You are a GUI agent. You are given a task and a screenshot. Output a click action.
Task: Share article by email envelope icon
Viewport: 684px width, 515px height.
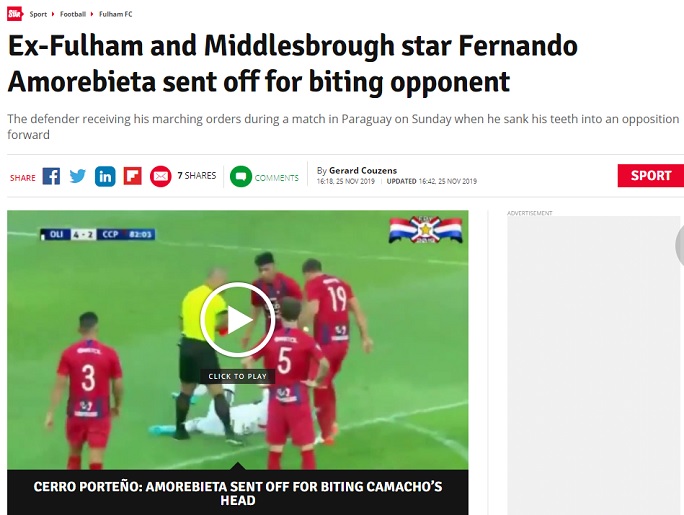pyautogui.click(x=161, y=177)
